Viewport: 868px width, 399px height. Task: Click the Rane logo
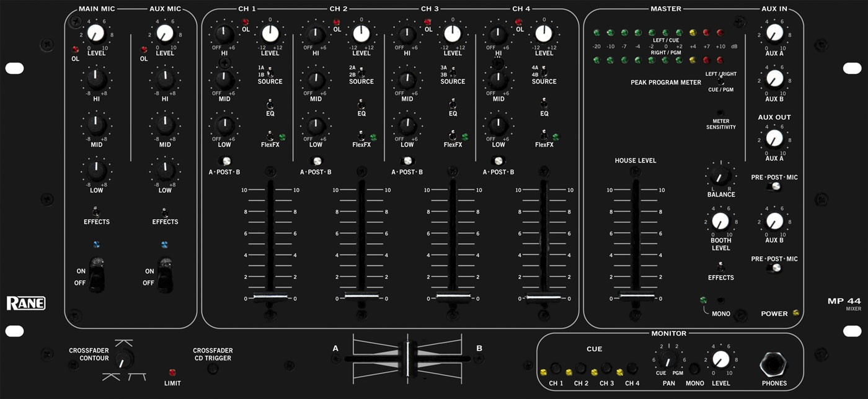point(25,303)
